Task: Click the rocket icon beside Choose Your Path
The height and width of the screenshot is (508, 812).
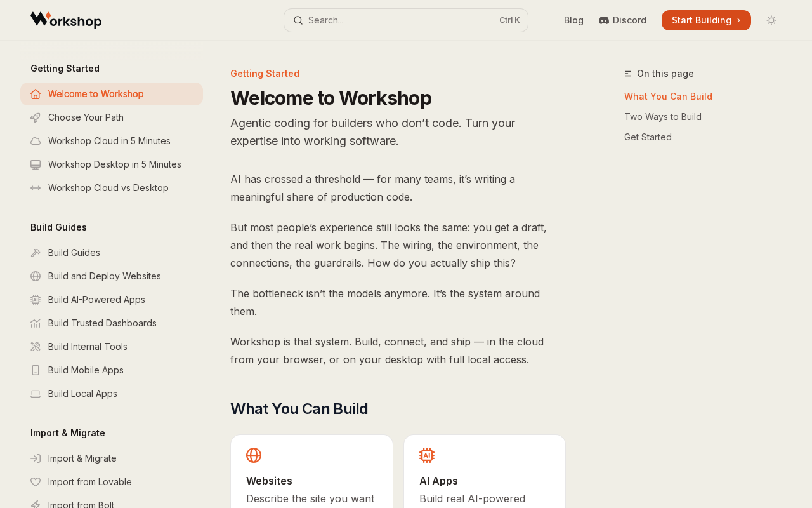Action: (36, 117)
